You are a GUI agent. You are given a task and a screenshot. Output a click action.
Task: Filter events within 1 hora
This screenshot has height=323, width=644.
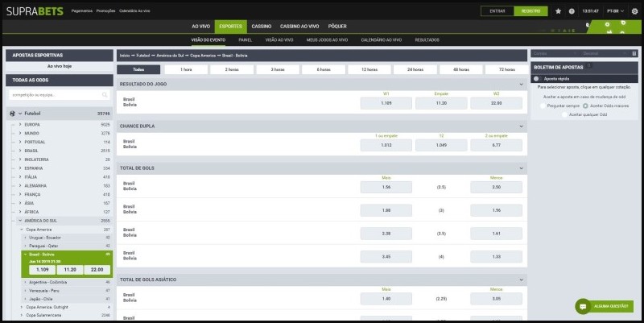pyautogui.click(x=186, y=70)
